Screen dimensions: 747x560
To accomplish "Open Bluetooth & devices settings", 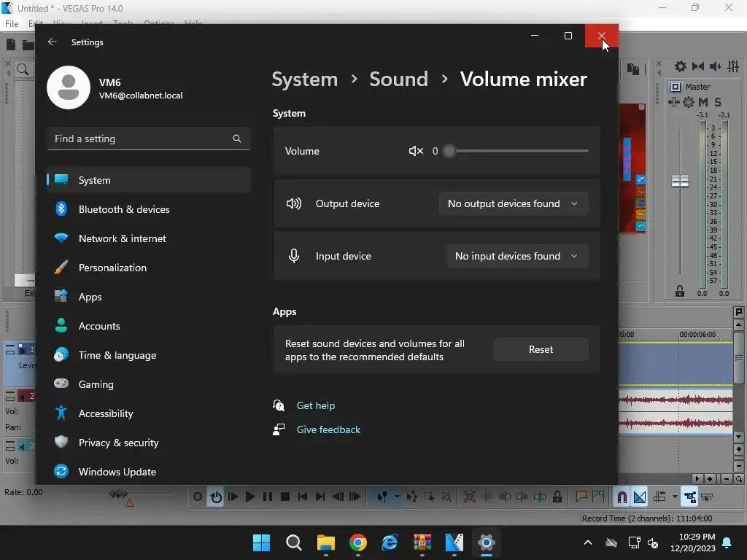I will point(149,209).
